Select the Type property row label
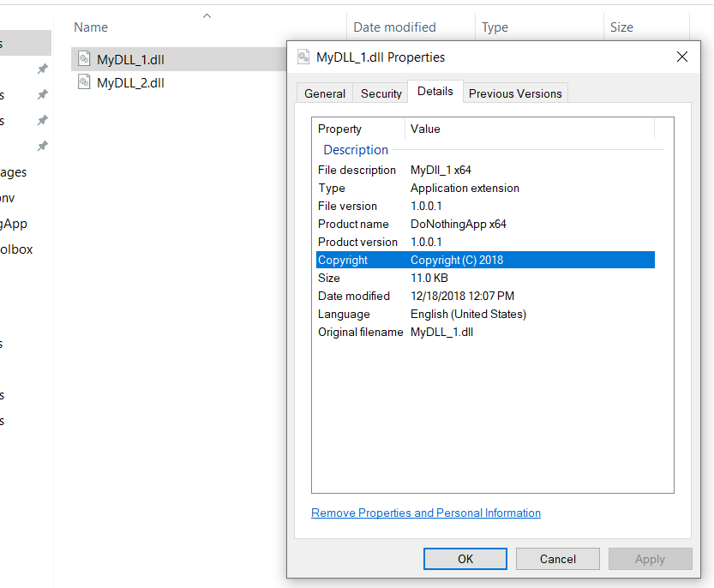The image size is (714, 588). 332,188
